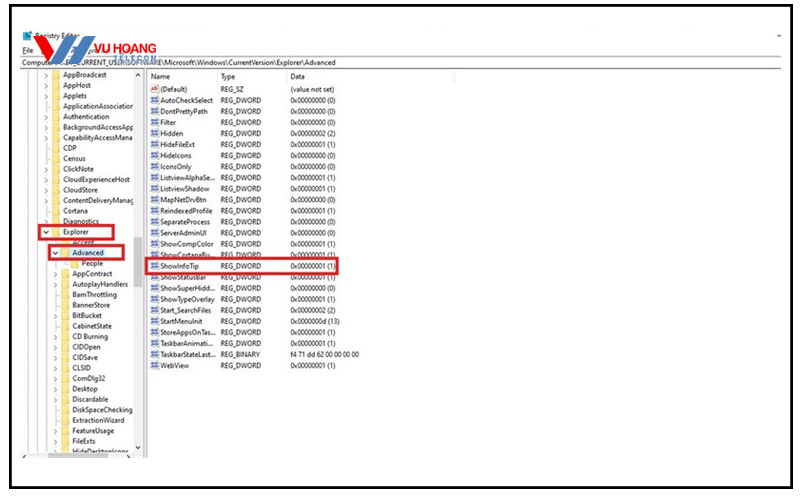Expand the AppContract key

pyautogui.click(x=55, y=274)
